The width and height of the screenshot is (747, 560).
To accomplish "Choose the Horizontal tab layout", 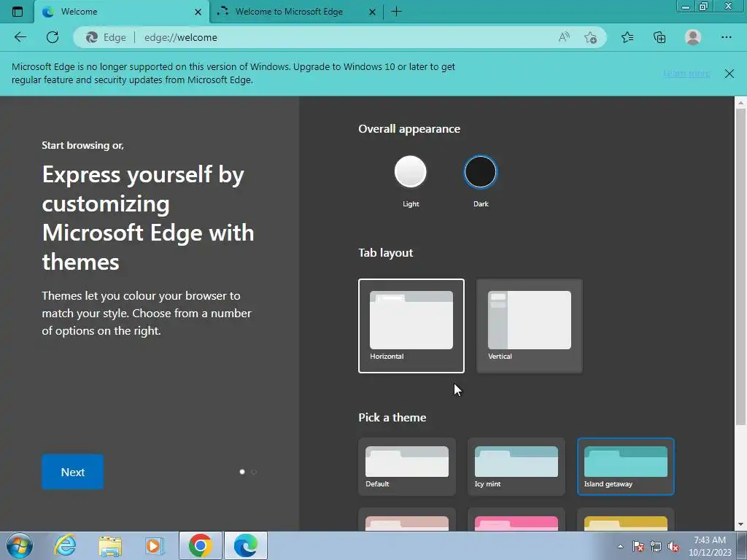I will tap(411, 326).
